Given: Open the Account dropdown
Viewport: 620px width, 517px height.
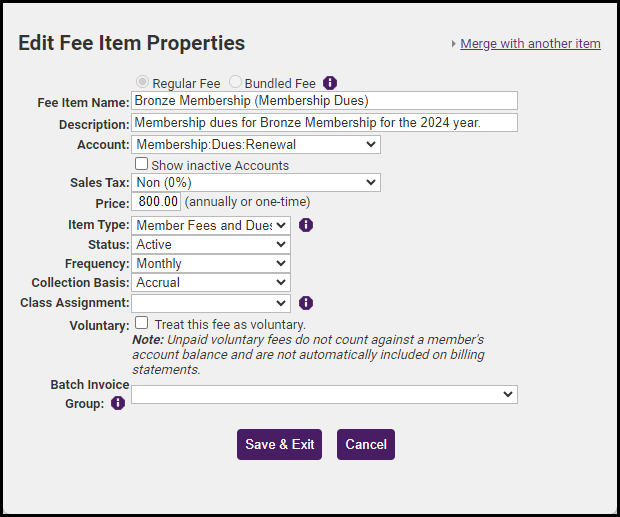Looking at the screenshot, I should click(256, 145).
